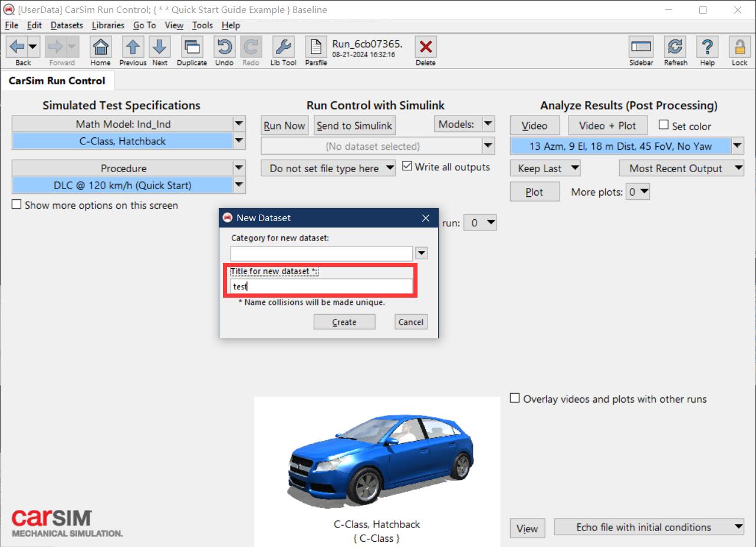The image size is (756, 547).
Task: Click Cancel in New Dataset dialog
Action: [411, 322]
